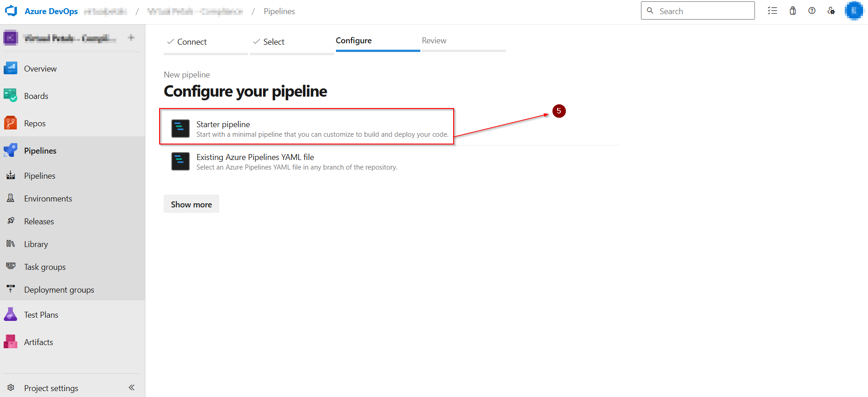Click the Pipelines breadcrumb link
The height and width of the screenshot is (397, 868).
point(279,11)
